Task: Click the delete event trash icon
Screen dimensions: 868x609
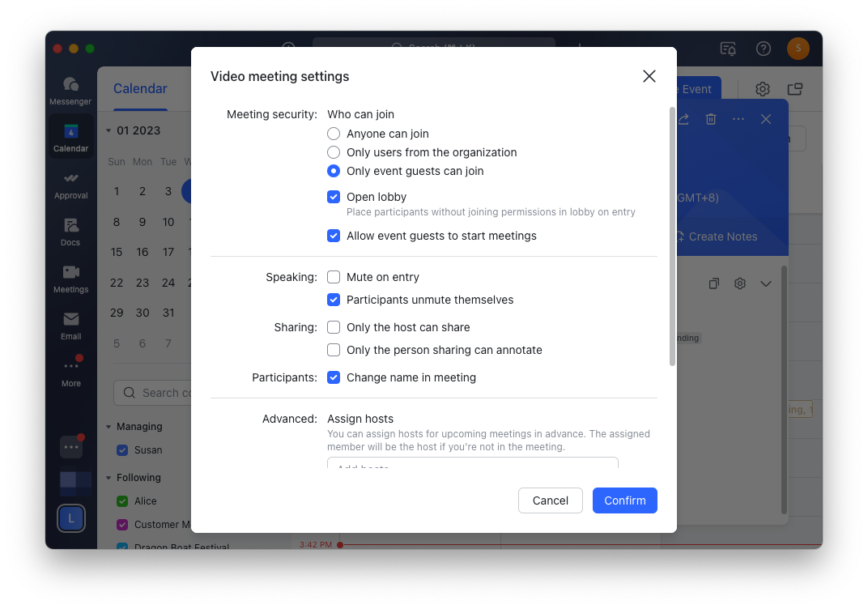Action: click(x=711, y=118)
